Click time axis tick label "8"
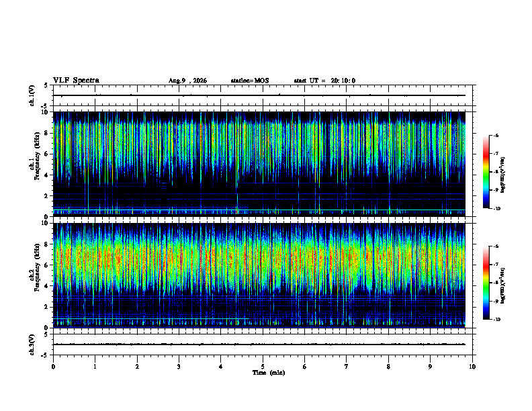532x411 pixels. click(388, 367)
